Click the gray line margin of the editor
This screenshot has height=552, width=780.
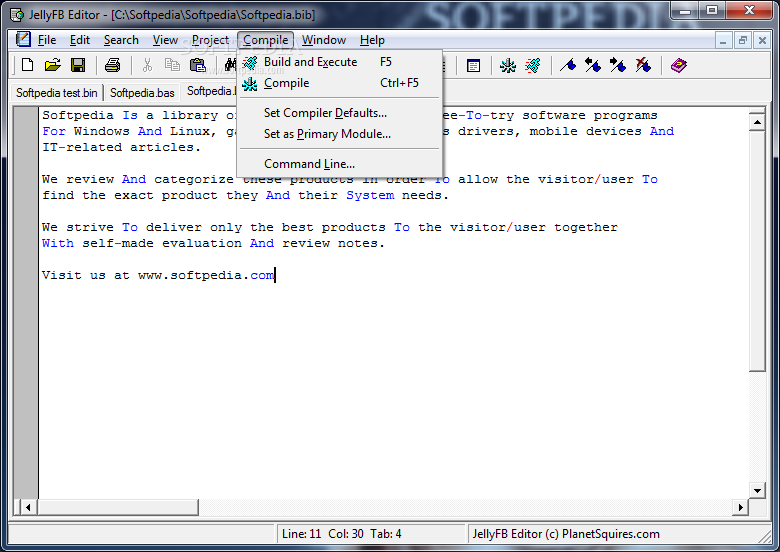tap(25, 302)
